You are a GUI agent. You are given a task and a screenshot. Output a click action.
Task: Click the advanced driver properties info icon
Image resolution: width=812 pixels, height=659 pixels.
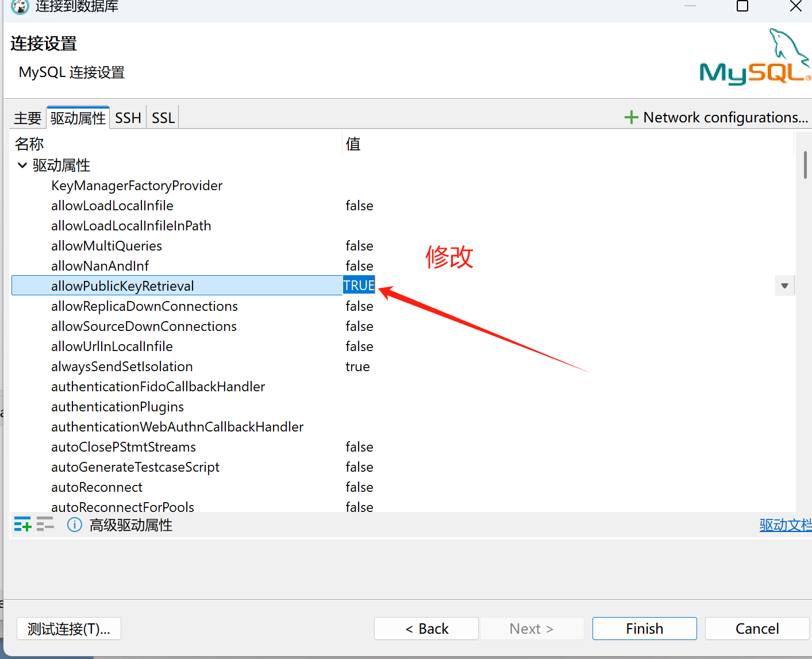tap(75, 525)
